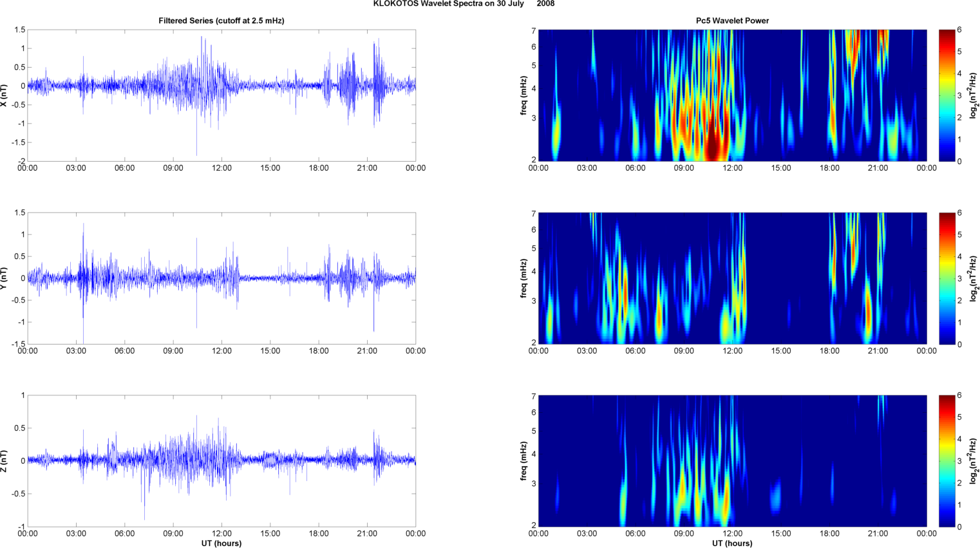Click the Y component spectrogram colorbar
The image size is (980, 548).
pos(947,278)
